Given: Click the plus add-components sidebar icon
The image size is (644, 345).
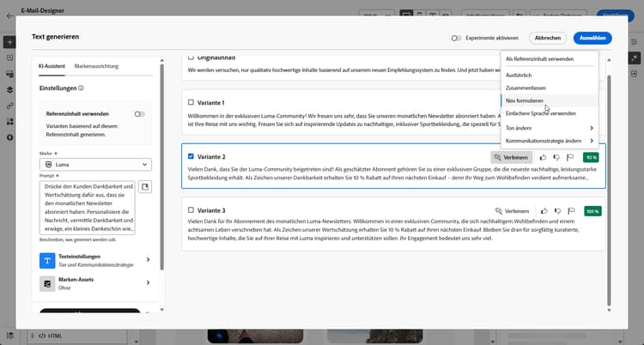Looking at the screenshot, I should click(9, 42).
